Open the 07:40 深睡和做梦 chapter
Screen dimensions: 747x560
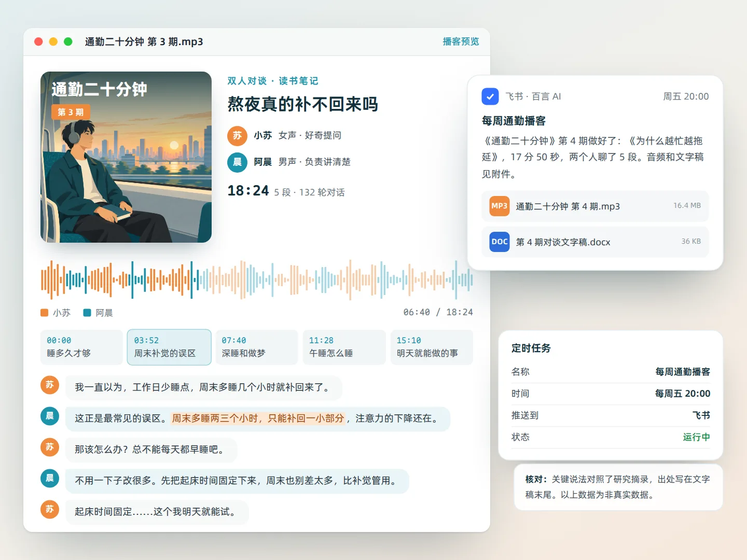click(257, 347)
